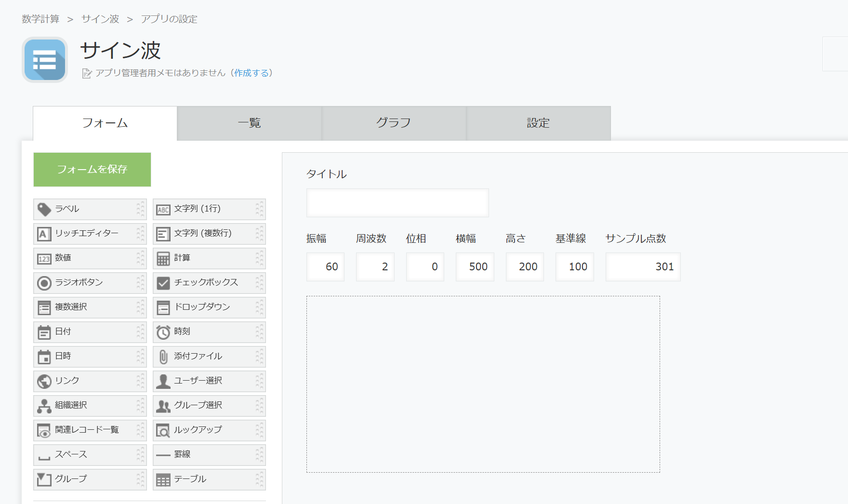Click the サンプル点数 field showing 301
The width and height of the screenshot is (848, 504).
(x=643, y=267)
